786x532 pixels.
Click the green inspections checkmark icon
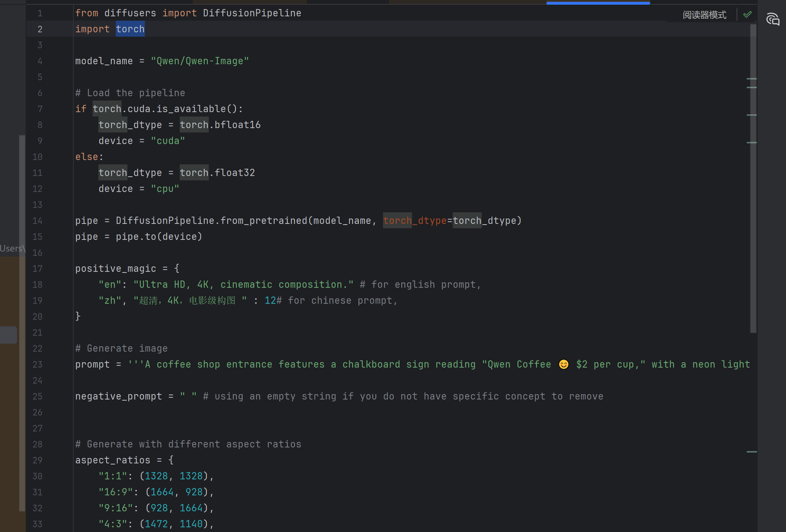(747, 15)
